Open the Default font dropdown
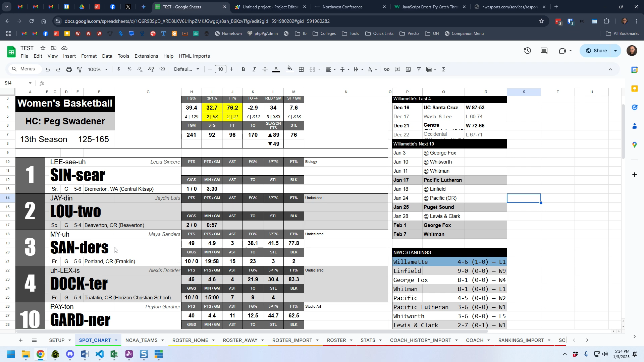The image size is (644, 362). click(x=186, y=69)
